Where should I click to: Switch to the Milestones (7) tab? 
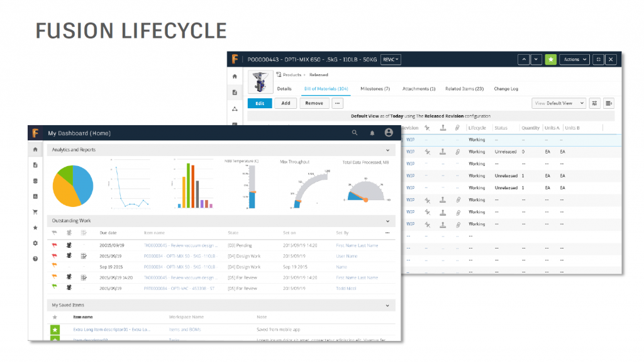click(375, 89)
